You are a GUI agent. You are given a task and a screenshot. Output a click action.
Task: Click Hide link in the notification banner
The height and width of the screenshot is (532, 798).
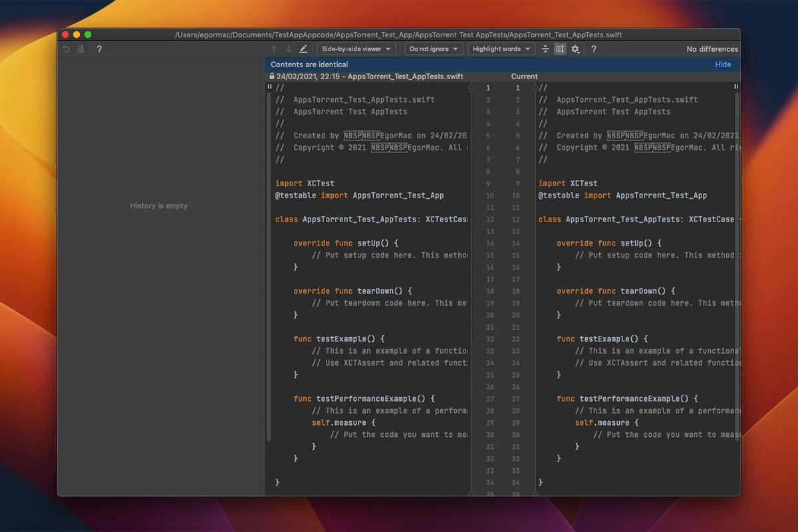[723, 65]
